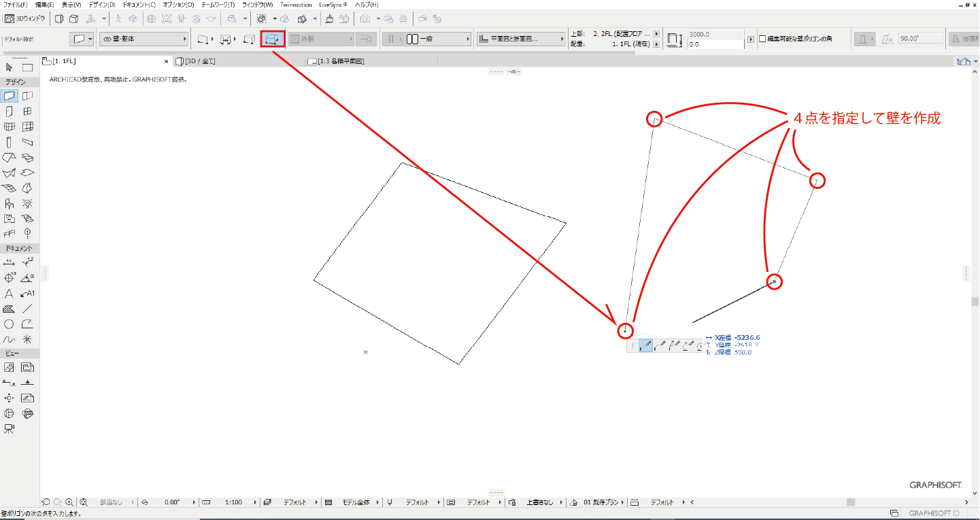
Task: Select the Arrow selection tool
Action: [x=10, y=67]
